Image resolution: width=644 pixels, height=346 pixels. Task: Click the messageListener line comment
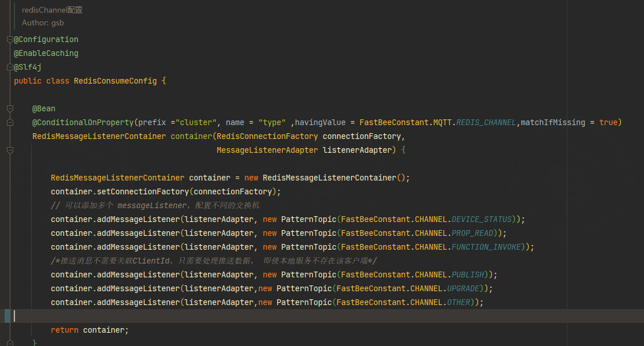[x=156, y=205]
